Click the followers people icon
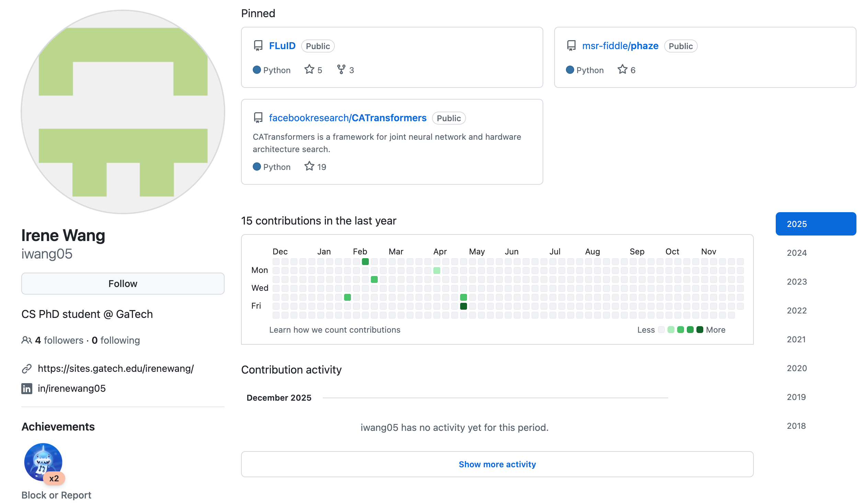The height and width of the screenshot is (504, 864). (26, 340)
